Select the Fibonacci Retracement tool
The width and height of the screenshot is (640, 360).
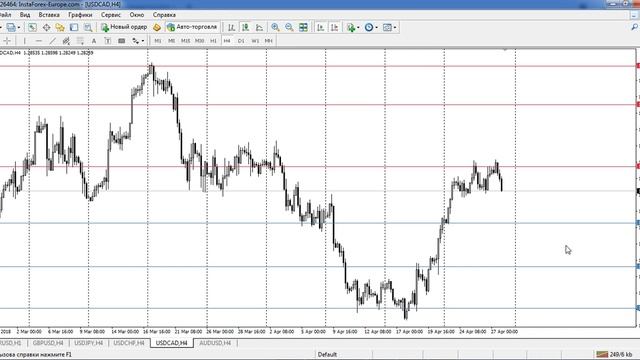pos(80,41)
